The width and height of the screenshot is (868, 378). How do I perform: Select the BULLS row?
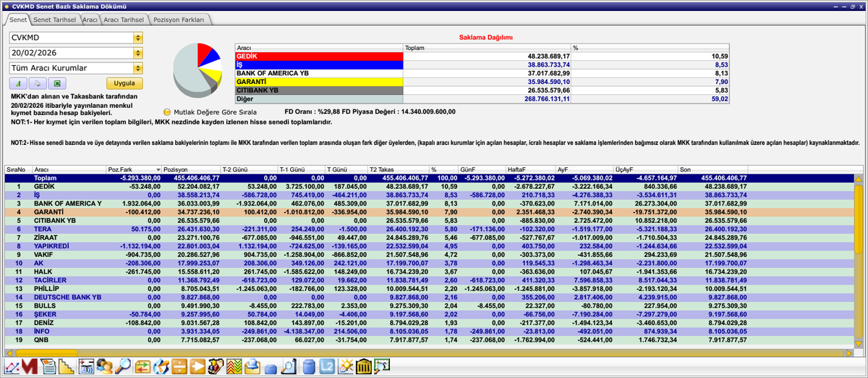430,306
